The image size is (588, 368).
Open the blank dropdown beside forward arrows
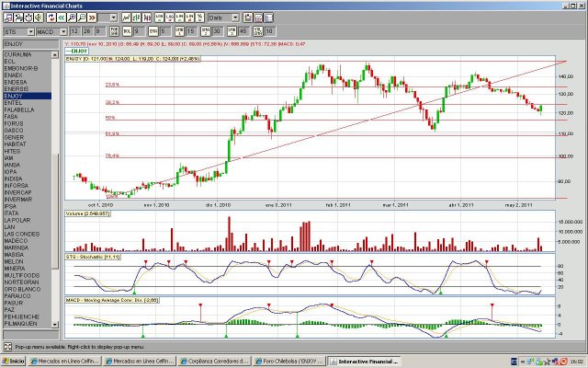(114, 17)
